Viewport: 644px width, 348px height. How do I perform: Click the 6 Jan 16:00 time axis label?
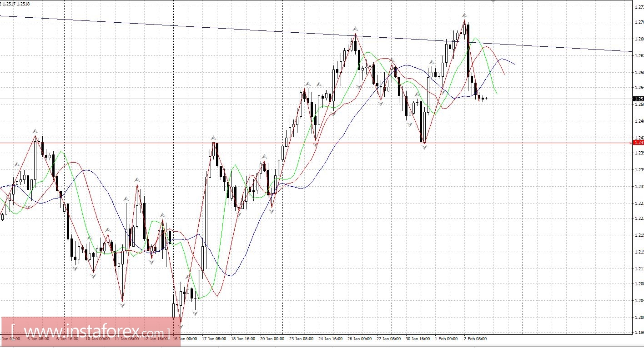pos(67,339)
